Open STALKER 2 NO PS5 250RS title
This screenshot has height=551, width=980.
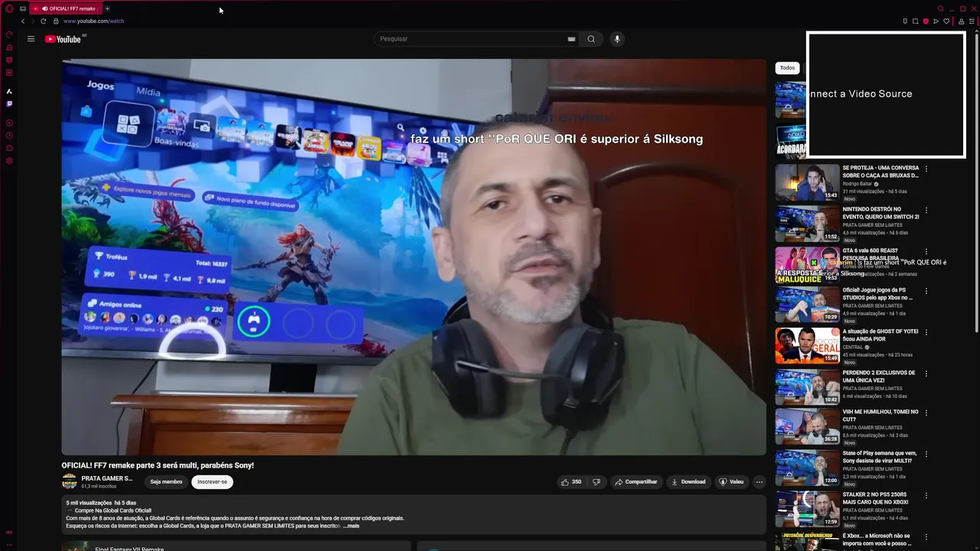pyautogui.click(x=876, y=498)
